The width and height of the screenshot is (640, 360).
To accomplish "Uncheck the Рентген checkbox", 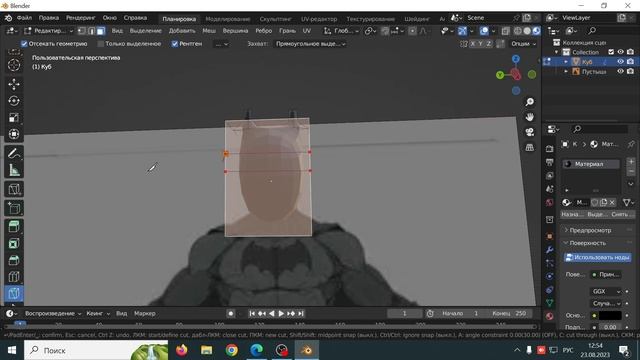I will (175, 44).
